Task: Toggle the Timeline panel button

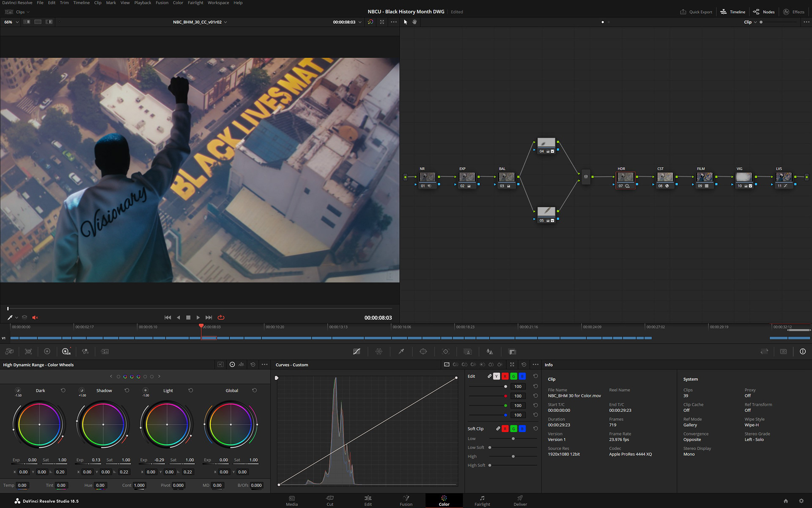Action: point(733,12)
